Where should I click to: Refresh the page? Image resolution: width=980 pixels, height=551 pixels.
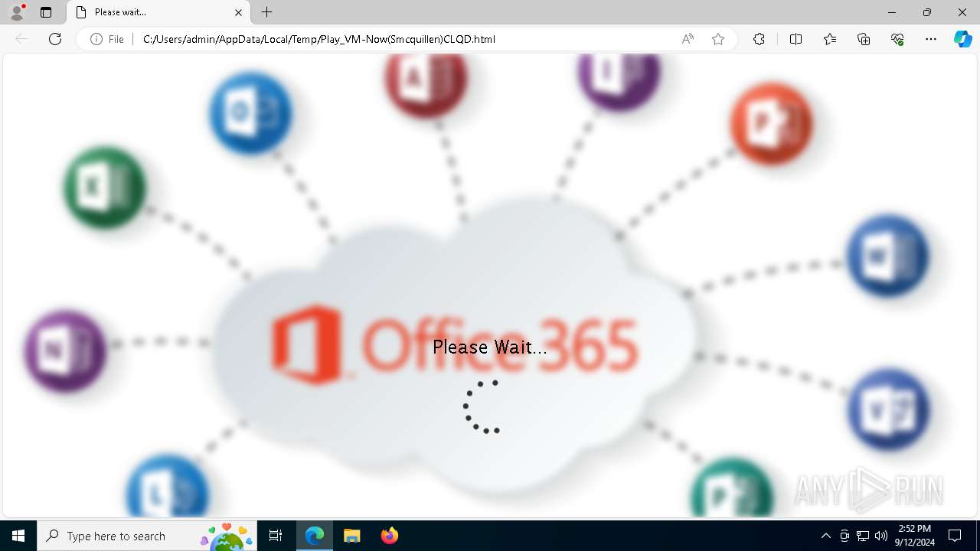click(55, 39)
